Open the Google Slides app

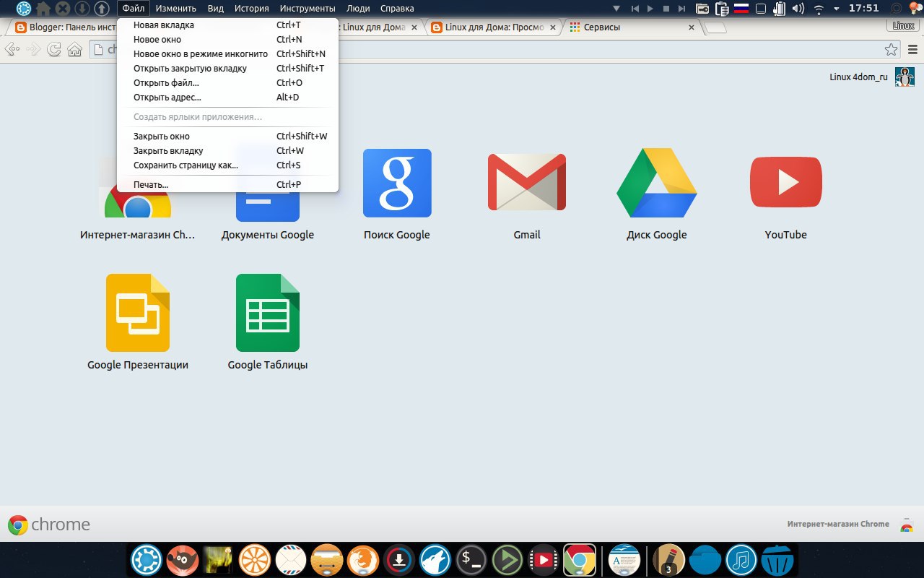(138, 313)
